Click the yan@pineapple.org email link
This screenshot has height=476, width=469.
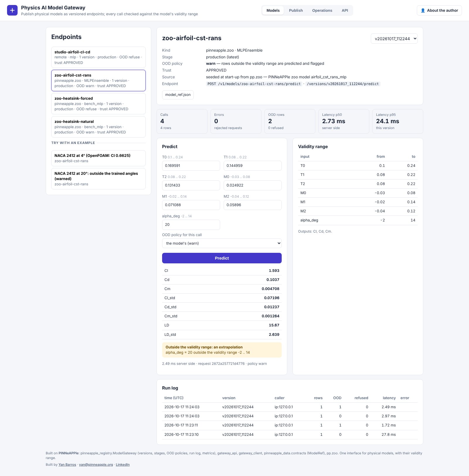pyautogui.click(x=96, y=465)
